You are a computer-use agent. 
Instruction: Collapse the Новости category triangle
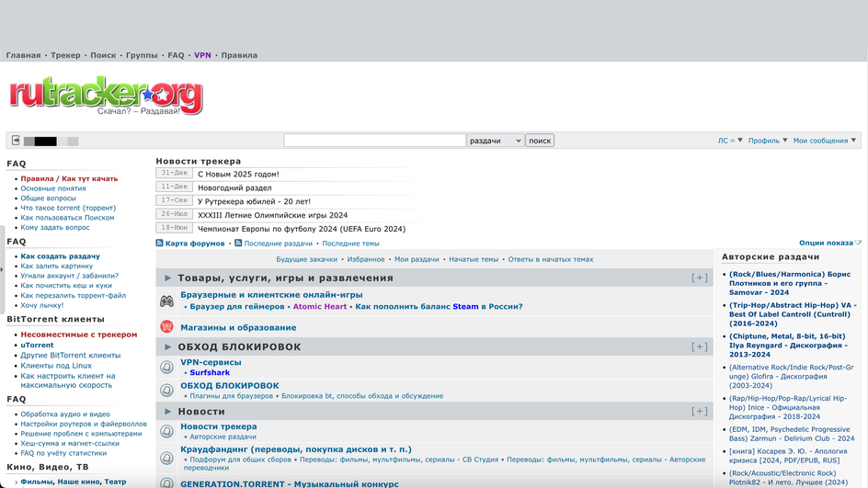coord(167,411)
